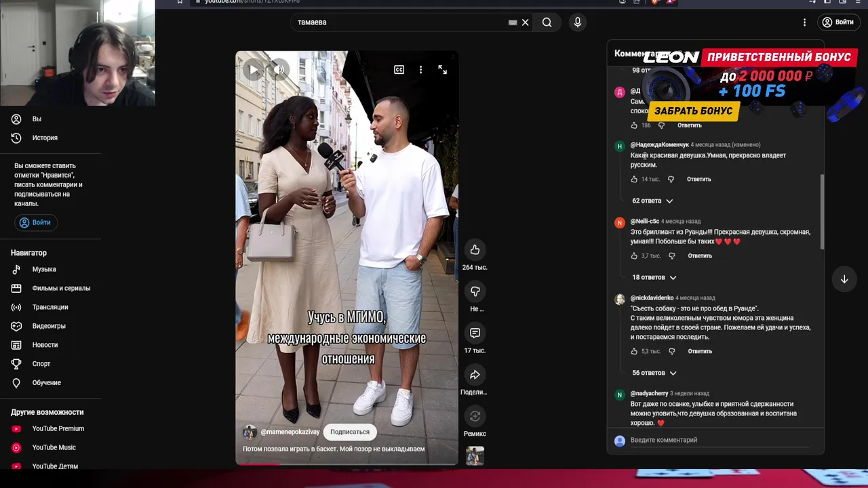
Task: Like @НадеждаКоменчук comment (14 тыс.)
Action: click(x=634, y=179)
